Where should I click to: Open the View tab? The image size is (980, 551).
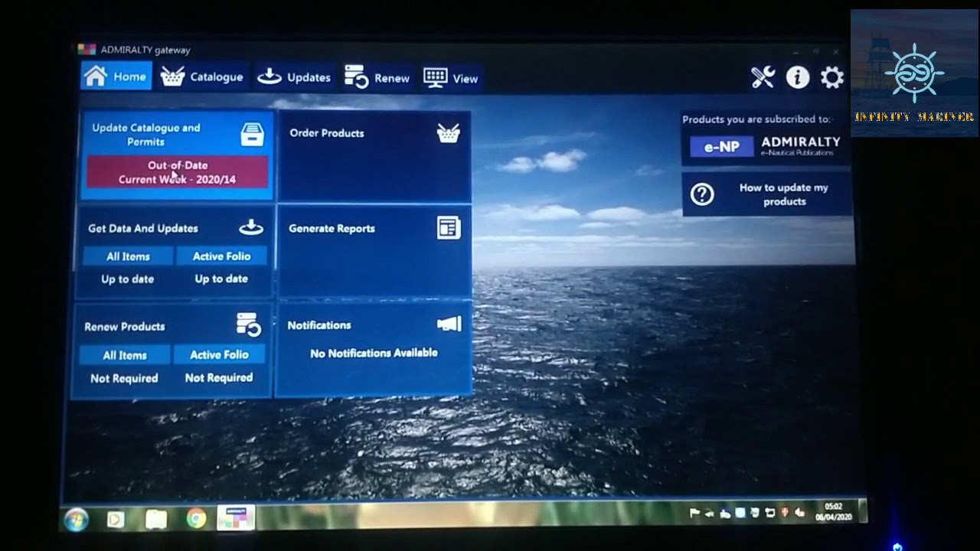point(451,78)
